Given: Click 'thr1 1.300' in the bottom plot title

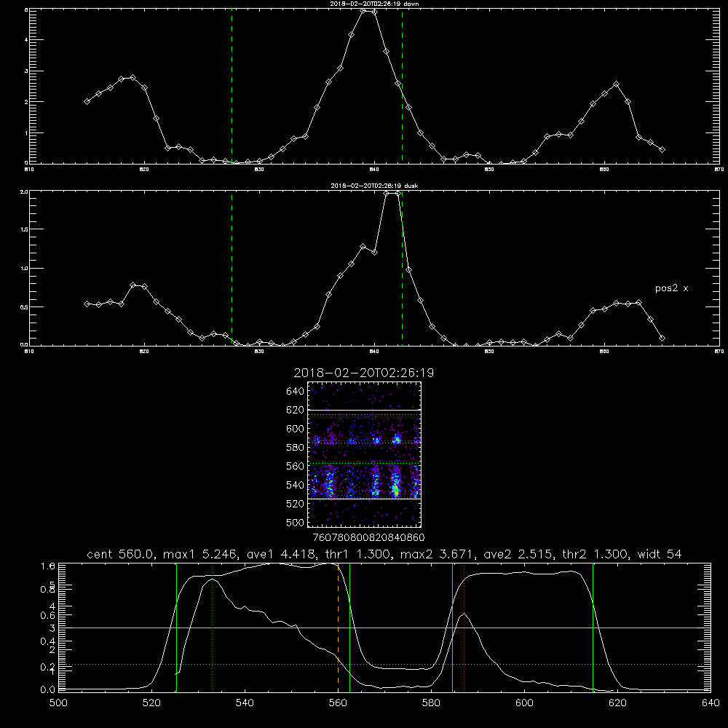Looking at the screenshot, I should (x=358, y=554).
